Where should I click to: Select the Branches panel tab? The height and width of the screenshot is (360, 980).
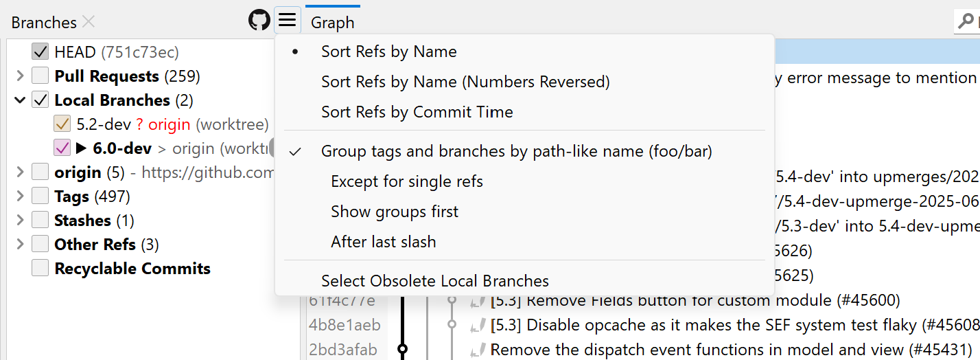pyautogui.click(x=44, y=22)
